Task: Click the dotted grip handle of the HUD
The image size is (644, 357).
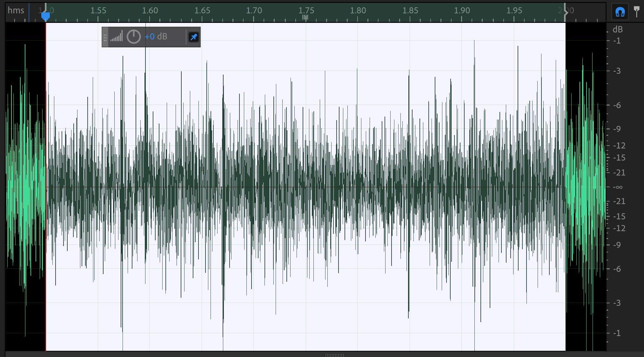Action: click(x=105, y=37)
